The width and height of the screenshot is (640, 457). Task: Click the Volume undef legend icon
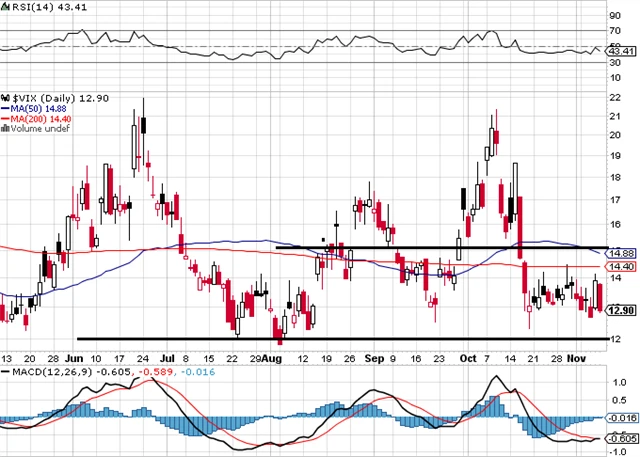(5, 128)
